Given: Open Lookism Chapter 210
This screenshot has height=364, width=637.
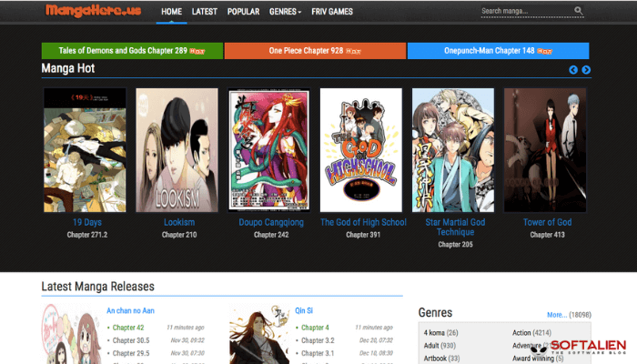Looking at the screenshot, I should pyautogui.click(x=179, y=235).
